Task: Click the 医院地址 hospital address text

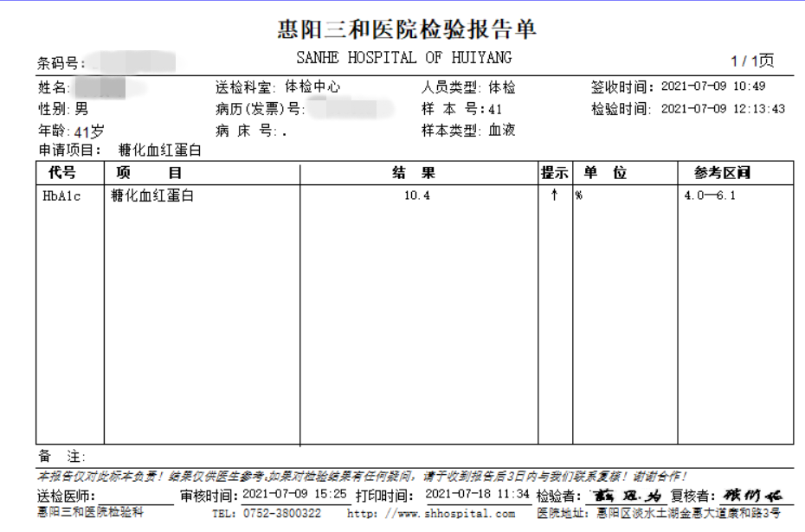Action: [x=659, y=513]
